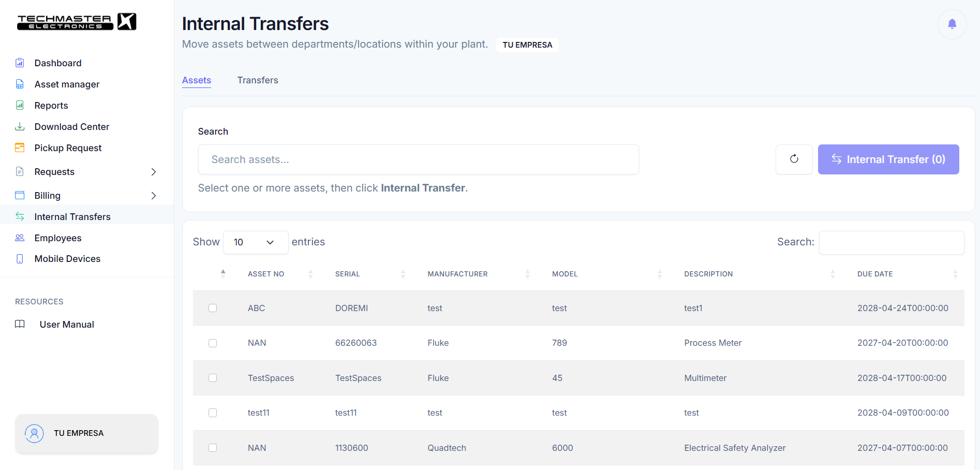Check the box for asset ABC
The image size is (980, 470).
pos(213,308)
